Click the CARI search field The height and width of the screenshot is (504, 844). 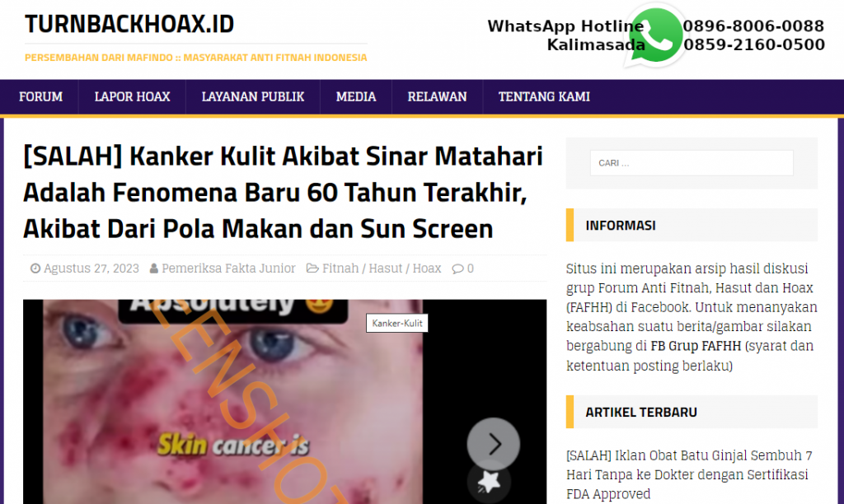pyautogui.click(x=692, y=163)
